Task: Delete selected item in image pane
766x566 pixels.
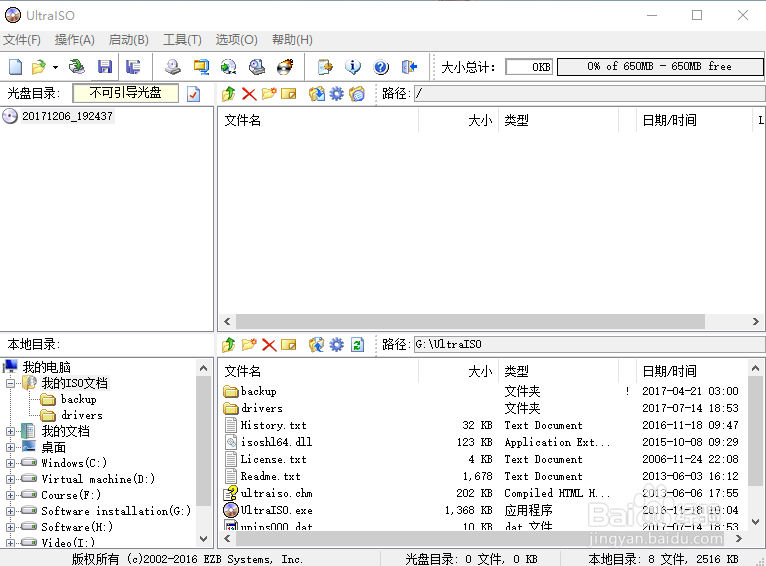Action: 249,93
